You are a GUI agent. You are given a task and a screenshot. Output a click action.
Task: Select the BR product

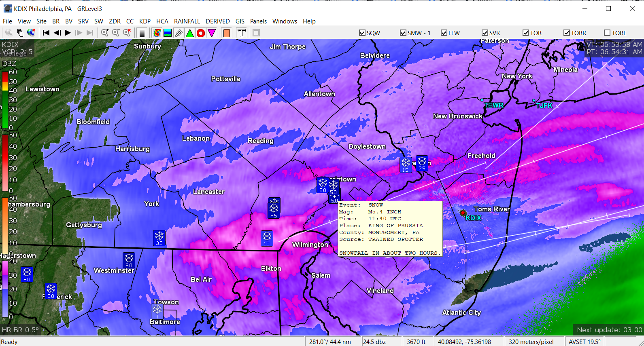coord(56,21)
